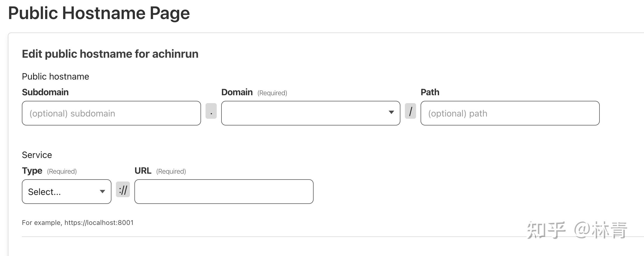
Task: Click the Path label
Action: [430, 92]
